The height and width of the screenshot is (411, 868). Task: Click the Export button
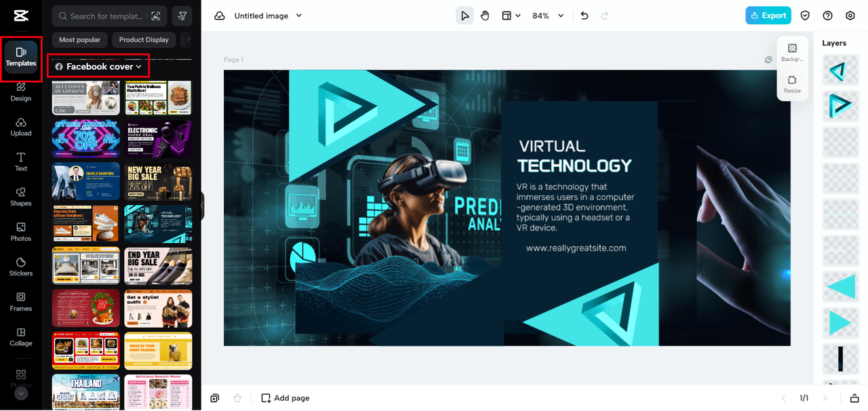(768, 16)
